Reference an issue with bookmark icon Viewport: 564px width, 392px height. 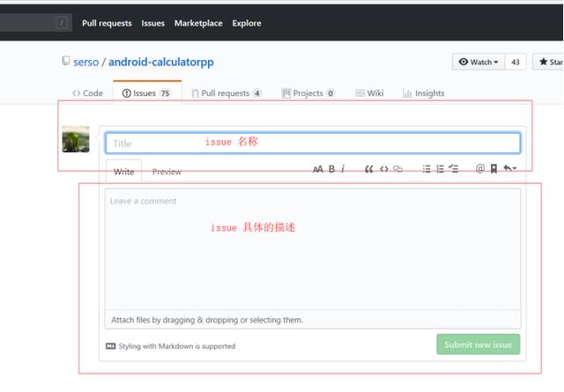(493, 169)
